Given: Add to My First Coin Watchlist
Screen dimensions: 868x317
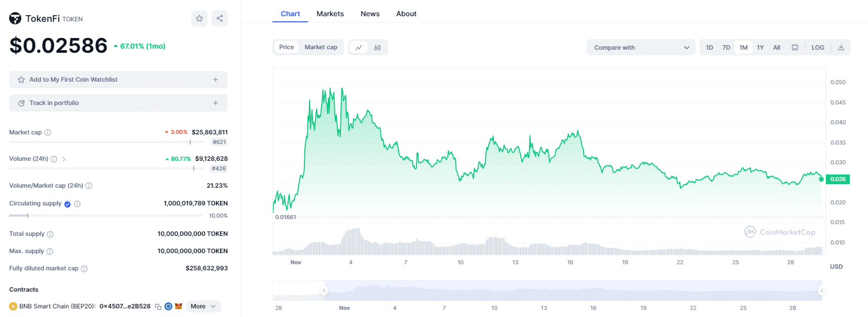Looking at the screenshot, I should pos(118,80).
